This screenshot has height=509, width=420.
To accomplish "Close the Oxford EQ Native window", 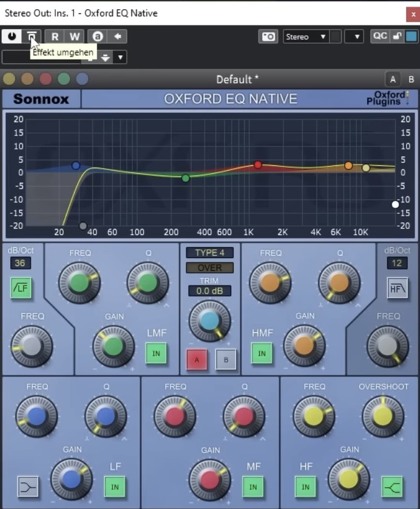I will coord(413,15).
